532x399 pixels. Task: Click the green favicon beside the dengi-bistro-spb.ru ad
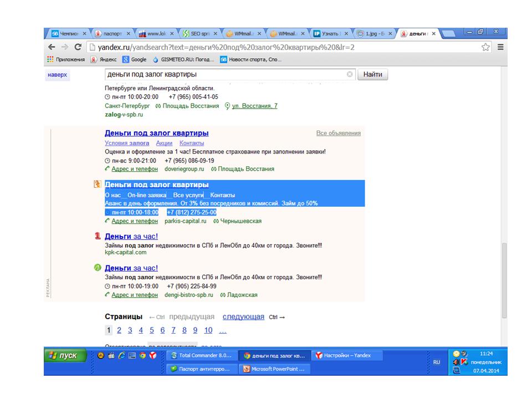[x=98, y=268]
